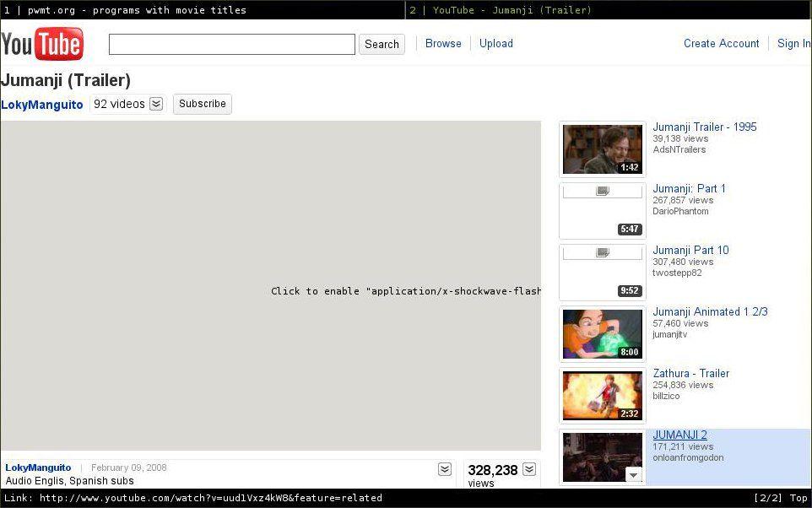
Task: Click the JUMANJI 2 thumbnail
Action: [x=603, y=457]
